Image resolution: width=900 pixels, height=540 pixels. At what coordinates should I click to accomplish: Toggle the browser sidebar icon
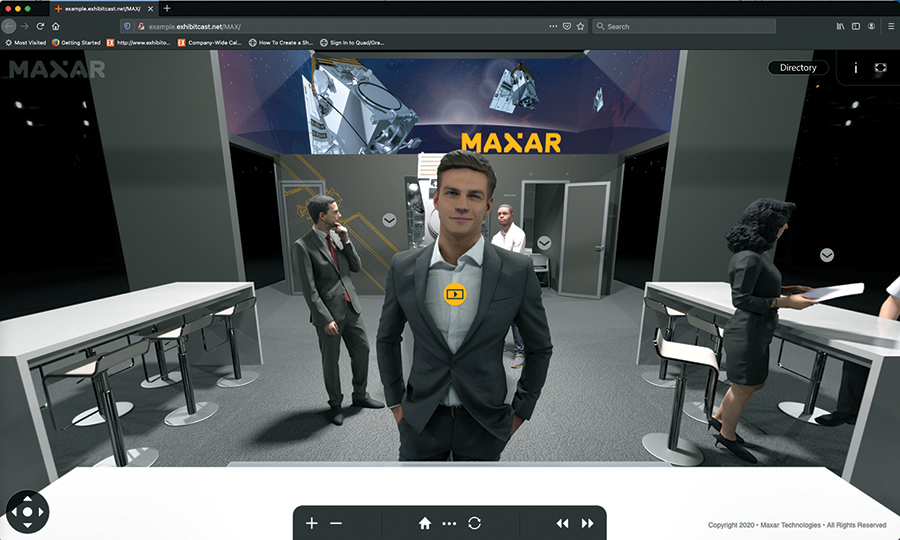click(856, 26)
